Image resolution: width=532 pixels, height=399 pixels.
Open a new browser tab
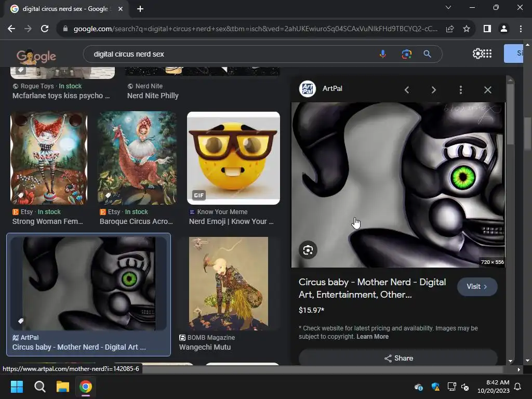tap(140, 9)
